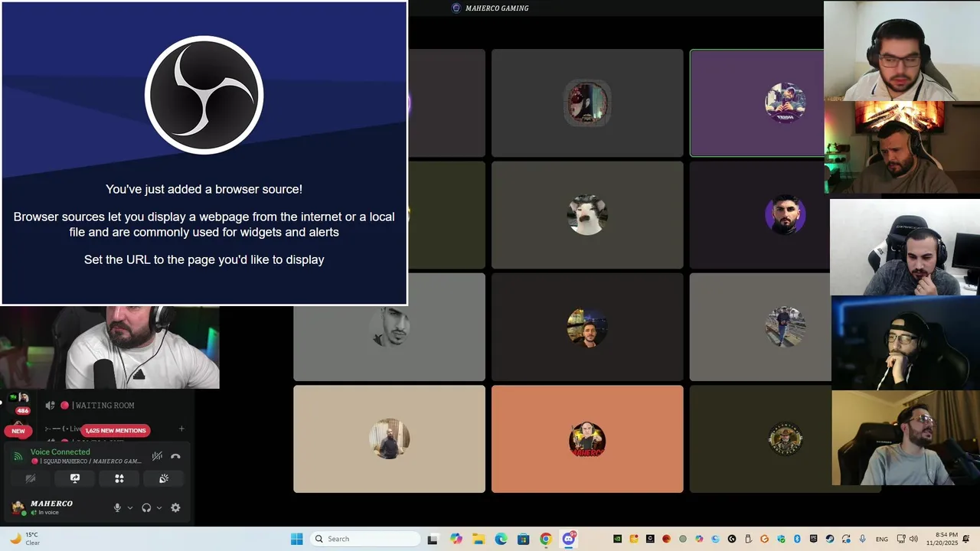Click the voice connection signal icon
The image size is (980, 551).
pyautogui.click(x=18, y=456)
